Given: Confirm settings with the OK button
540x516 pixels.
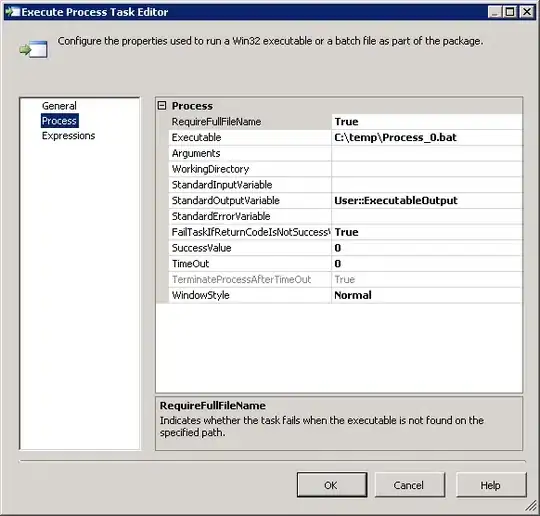Looking at the screenshot, I should [x=332, y=485].
